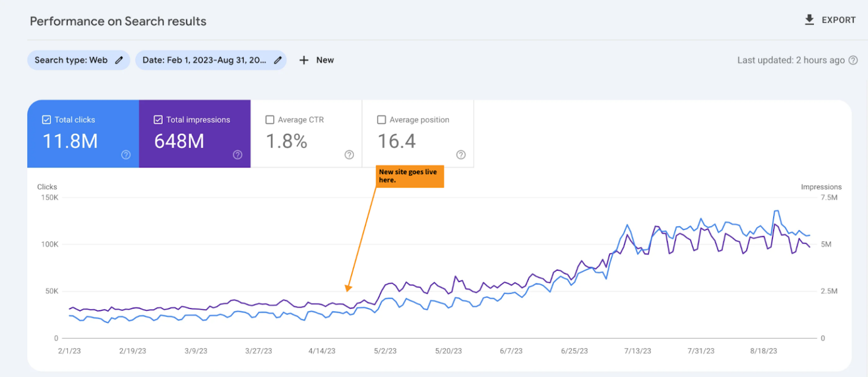868x377 pixels.
Task: Uncheck the Total clicks checkbox
Action: coord(46,119)
